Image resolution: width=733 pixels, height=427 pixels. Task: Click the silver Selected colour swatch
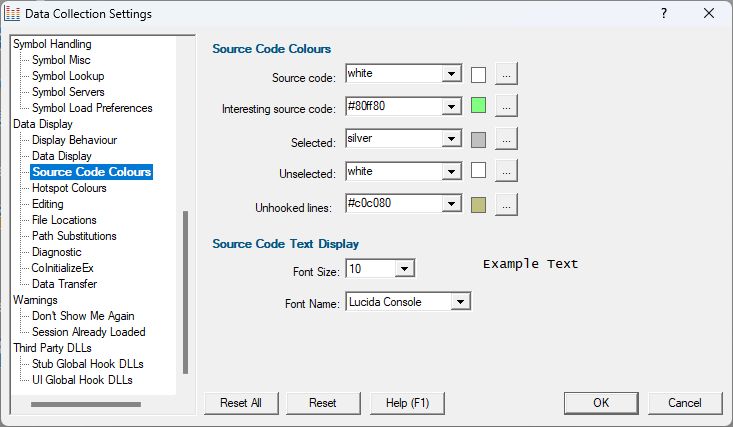pyautogui.click(x=478, y=140)
